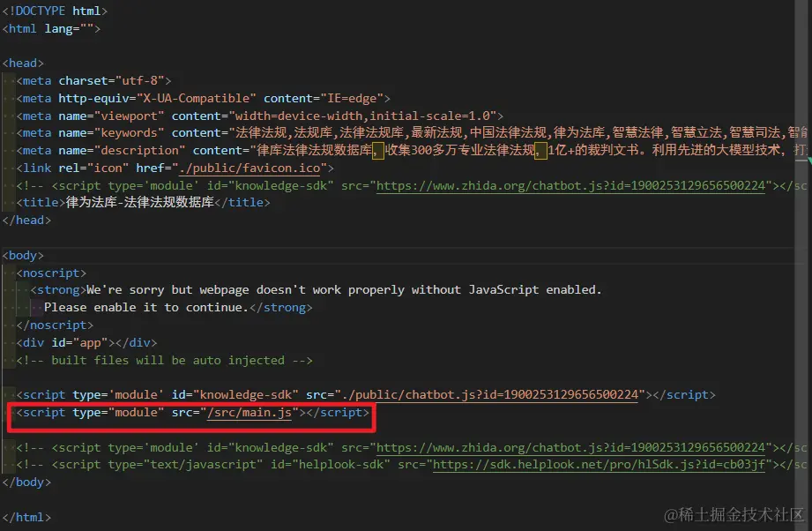Open the ./public/chatbot.js?id= script link
The image size is (812, 531).
tap(490, 395)
